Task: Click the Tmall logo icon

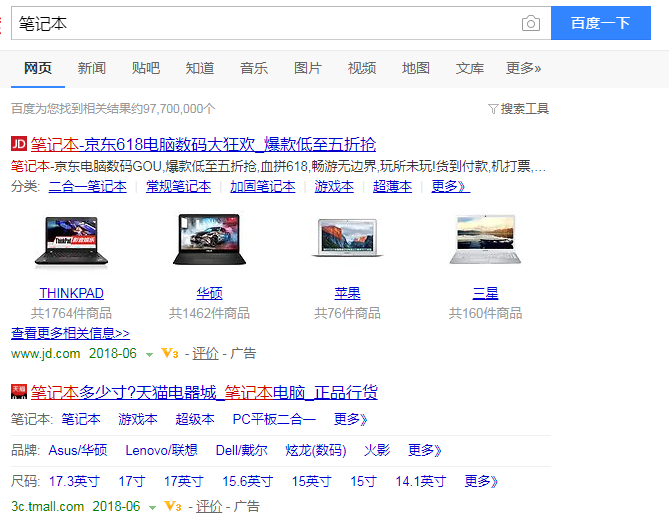Action: click(19, 392)
